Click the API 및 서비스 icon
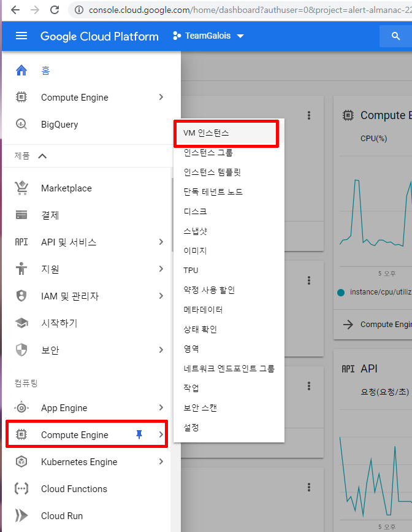This screenshot has width=412, height=532. coord(21,242)
